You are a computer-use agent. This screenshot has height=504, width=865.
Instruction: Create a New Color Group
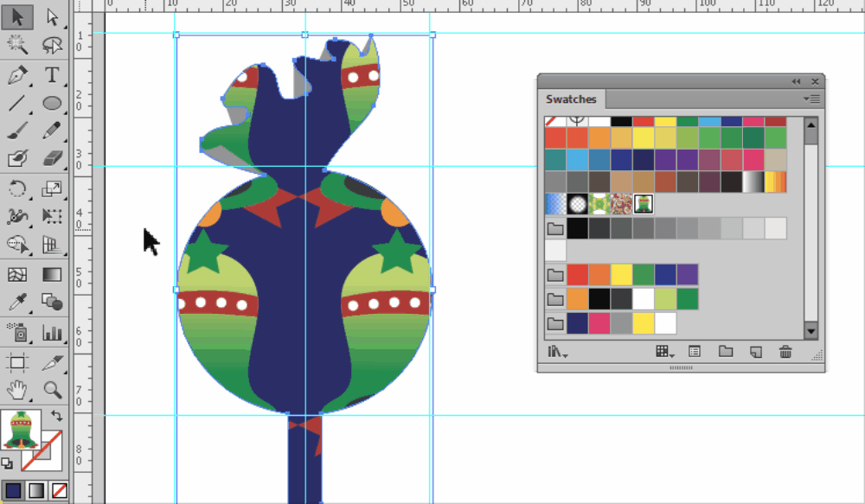click(726, 352)
